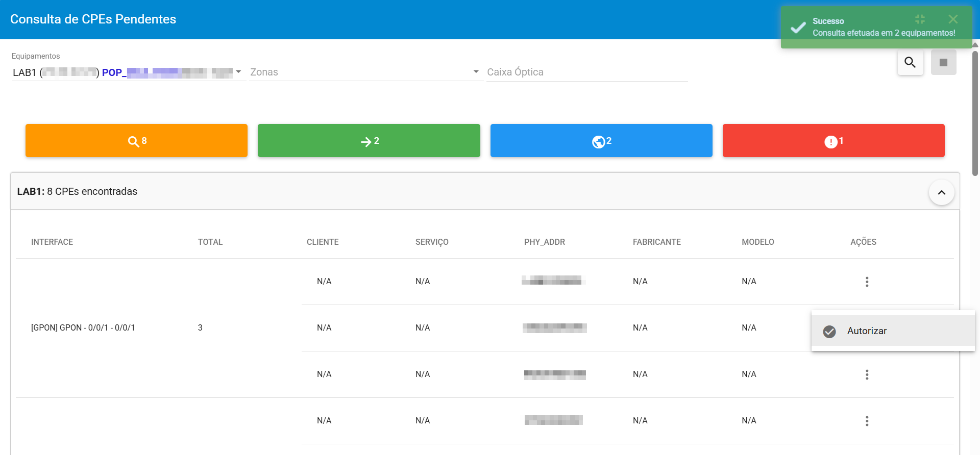Open the orange found CPEs card showing 8
This screenshot has height=455, width=980.
pos(136,140)
